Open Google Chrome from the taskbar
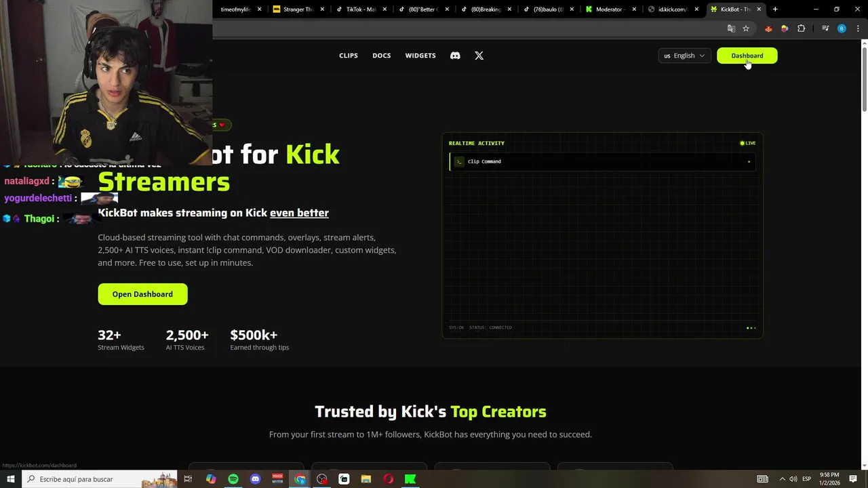This screenshot has width=868, height=488. [300, 479]
